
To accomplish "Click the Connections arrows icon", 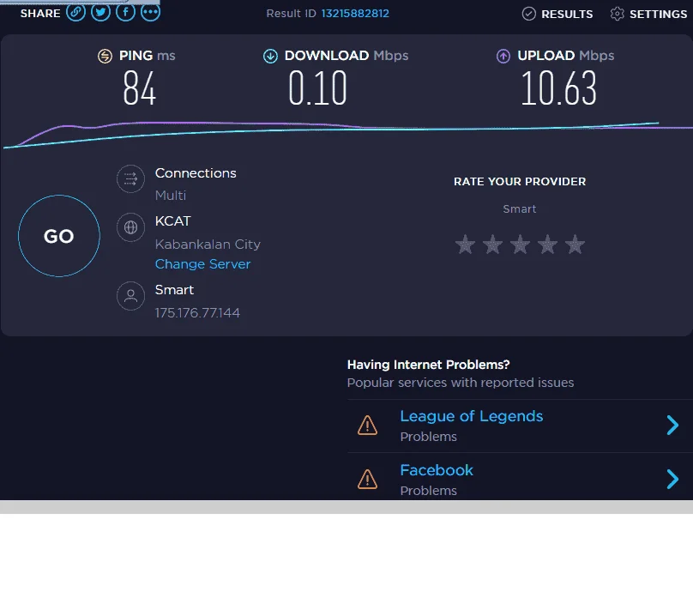I will (x=130, y=179).
